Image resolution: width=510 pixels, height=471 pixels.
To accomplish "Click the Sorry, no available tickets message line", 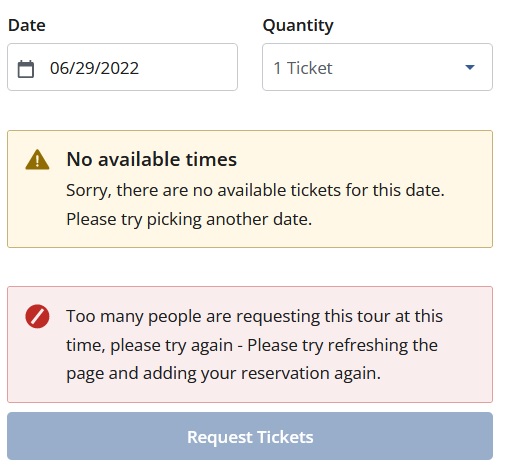I will point(255,190).
